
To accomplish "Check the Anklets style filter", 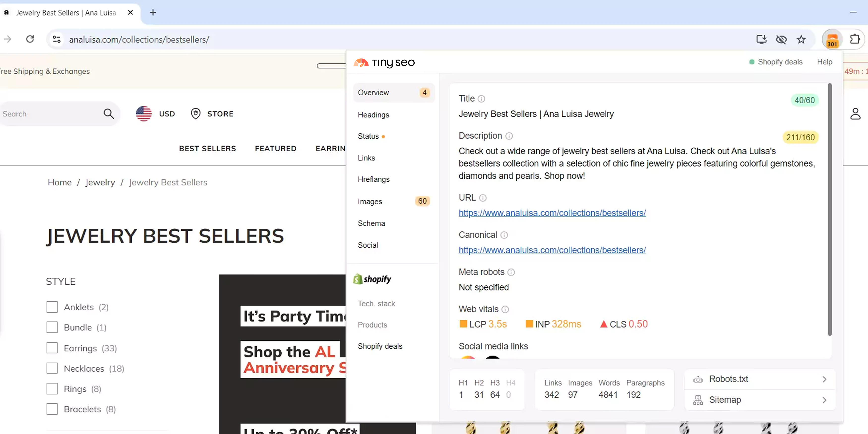I will (52, 307).
